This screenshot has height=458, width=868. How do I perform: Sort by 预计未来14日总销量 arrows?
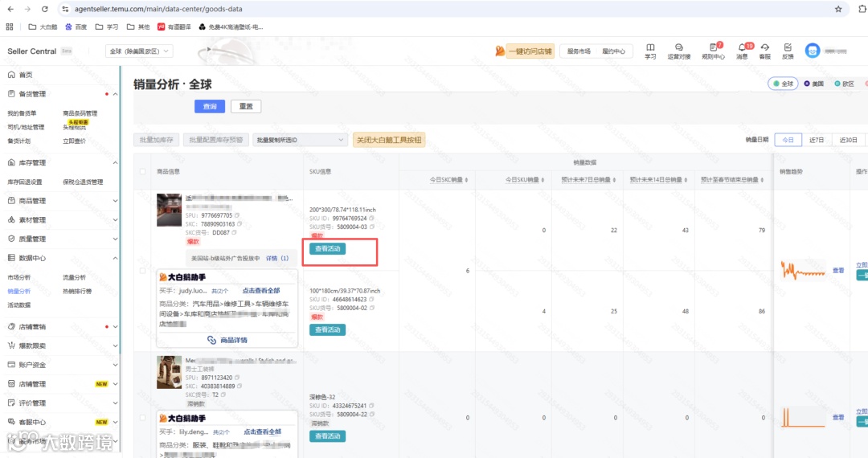pyautogui.click(x=686, y=180)
